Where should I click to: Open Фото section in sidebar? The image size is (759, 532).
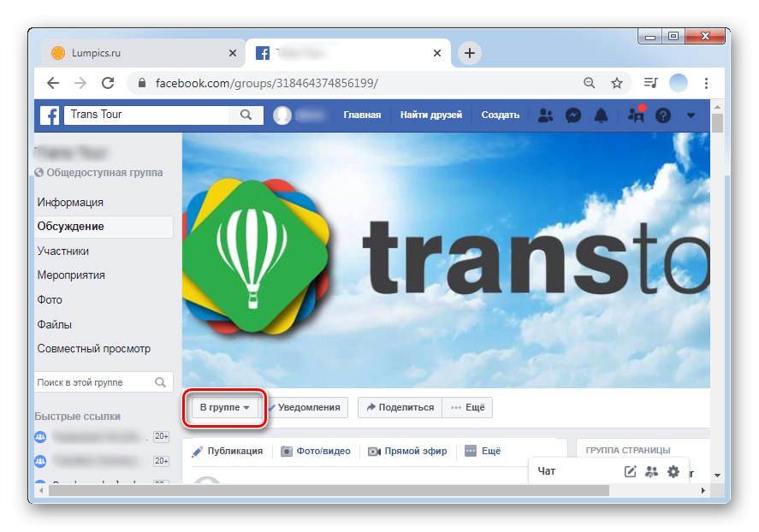point(50,300)
